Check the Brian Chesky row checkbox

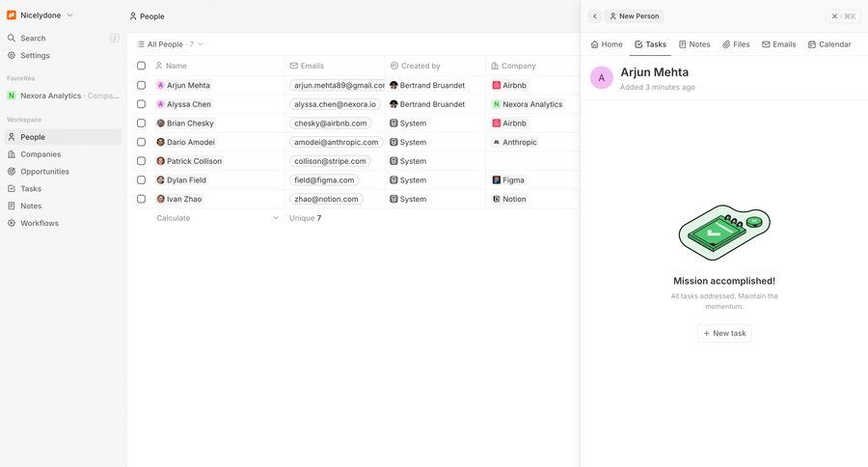[141, 123]
